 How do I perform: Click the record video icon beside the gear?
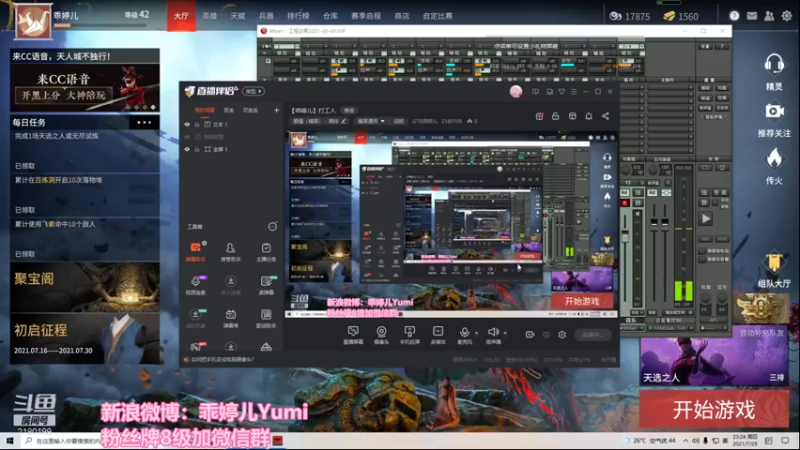tap(530, 335)
